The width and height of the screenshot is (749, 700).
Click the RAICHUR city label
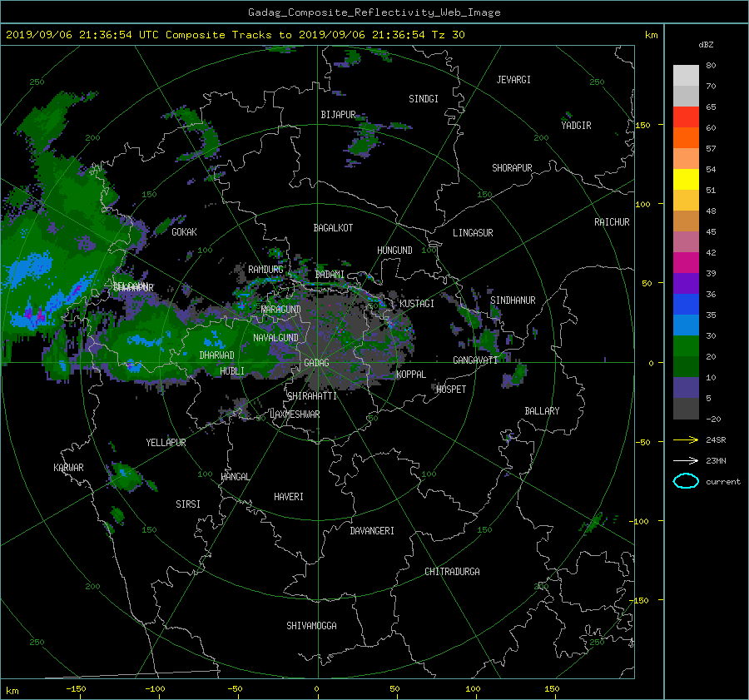point(612,222)
